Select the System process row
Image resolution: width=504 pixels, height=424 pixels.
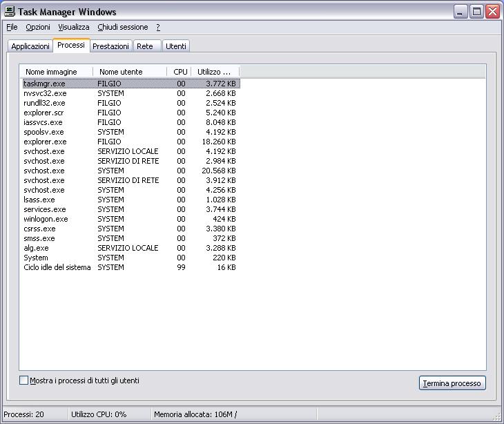[131, 258]
